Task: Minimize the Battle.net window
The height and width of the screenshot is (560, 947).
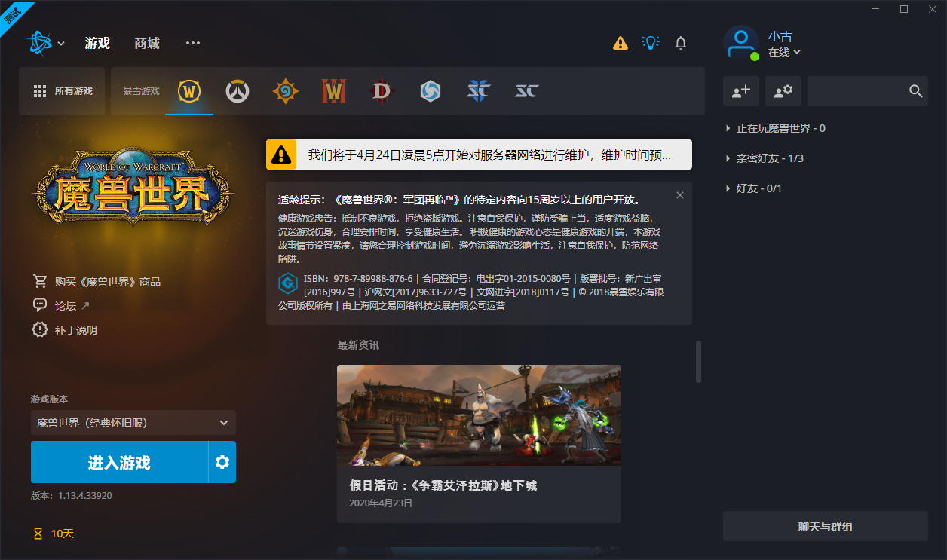Action: tap(876, 9)
